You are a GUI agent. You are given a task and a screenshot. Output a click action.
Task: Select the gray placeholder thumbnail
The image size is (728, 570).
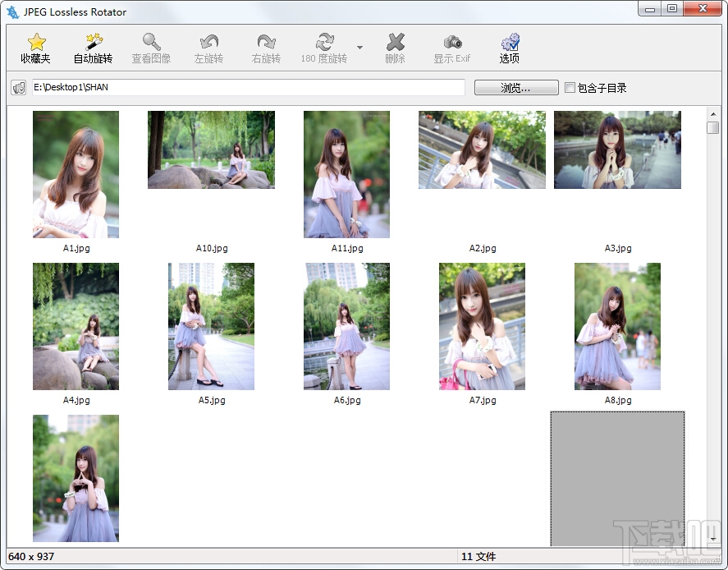(617, 479)
